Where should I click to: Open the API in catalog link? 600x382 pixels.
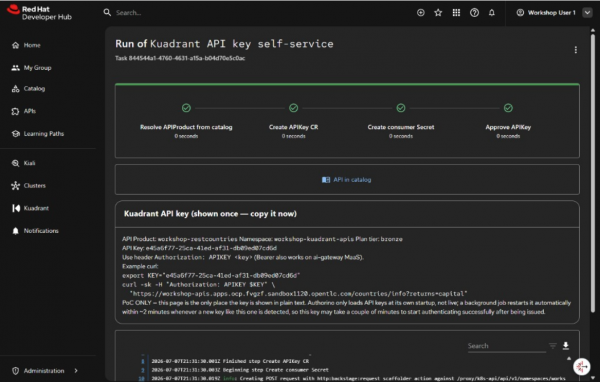pos(352,180)
